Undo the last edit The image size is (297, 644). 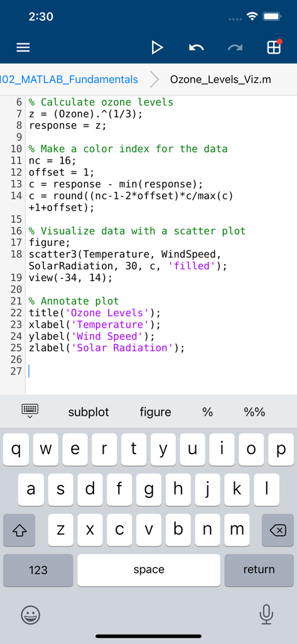tap(196, 48)
